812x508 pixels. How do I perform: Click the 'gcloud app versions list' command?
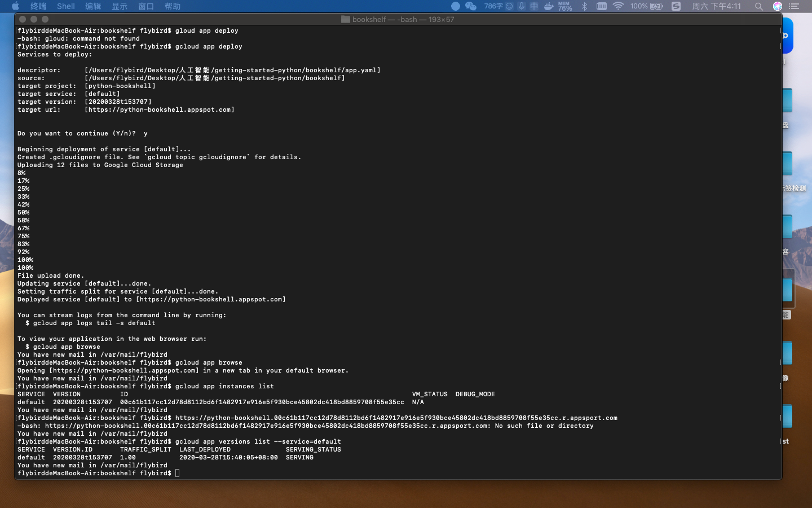click(258, 441)
